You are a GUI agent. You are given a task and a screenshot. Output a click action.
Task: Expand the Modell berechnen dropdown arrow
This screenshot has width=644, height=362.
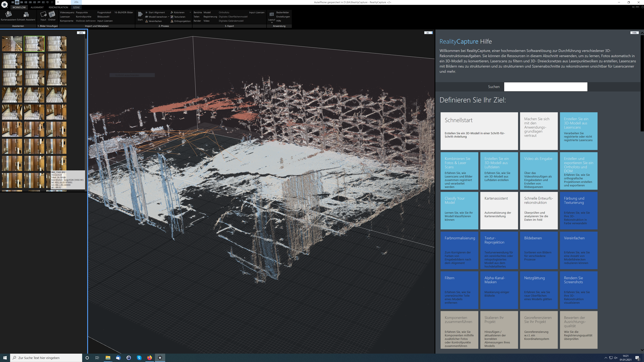(x=169, y=17)
